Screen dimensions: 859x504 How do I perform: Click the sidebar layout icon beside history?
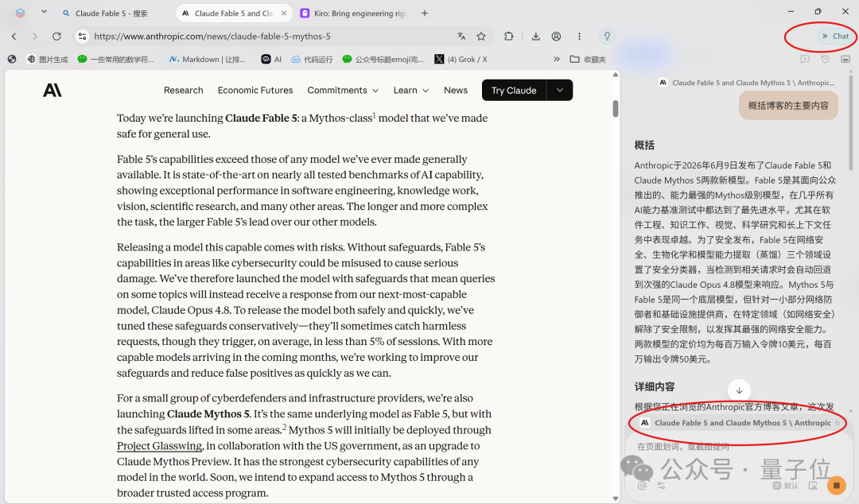click(x=845, y=59)
